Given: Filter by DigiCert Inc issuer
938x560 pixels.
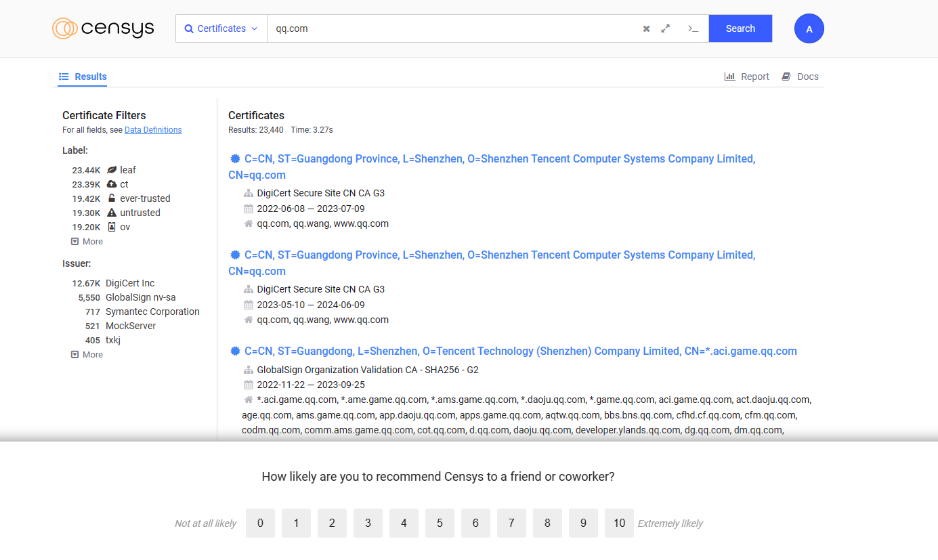Looking at the screenshot, I should [130, 283].
